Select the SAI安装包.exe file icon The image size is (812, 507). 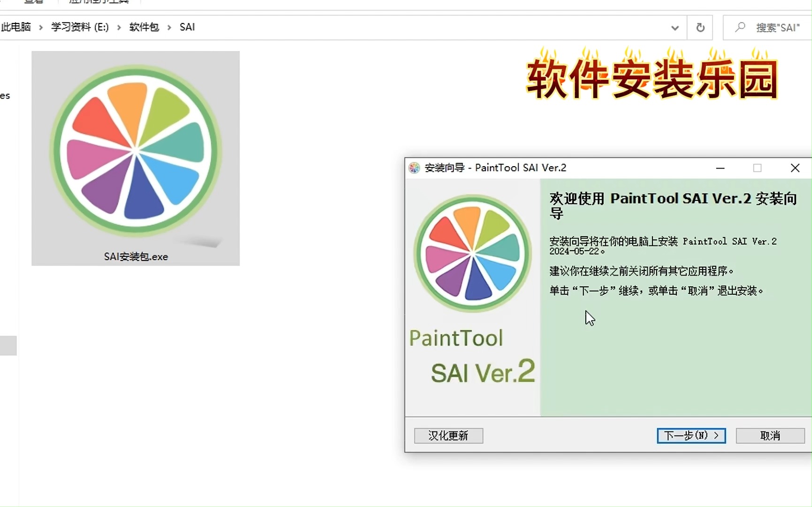(136, 150)
